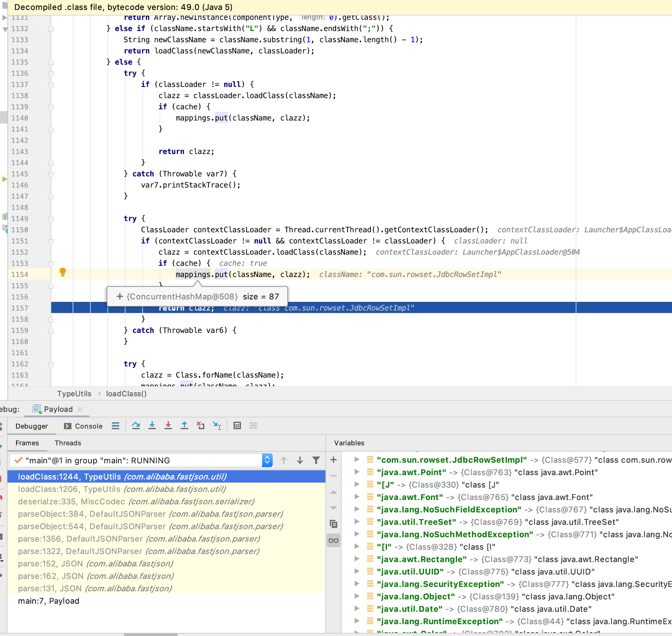Switch to the Console tab
Screen dimensions: 672x636
click(83, 426)
